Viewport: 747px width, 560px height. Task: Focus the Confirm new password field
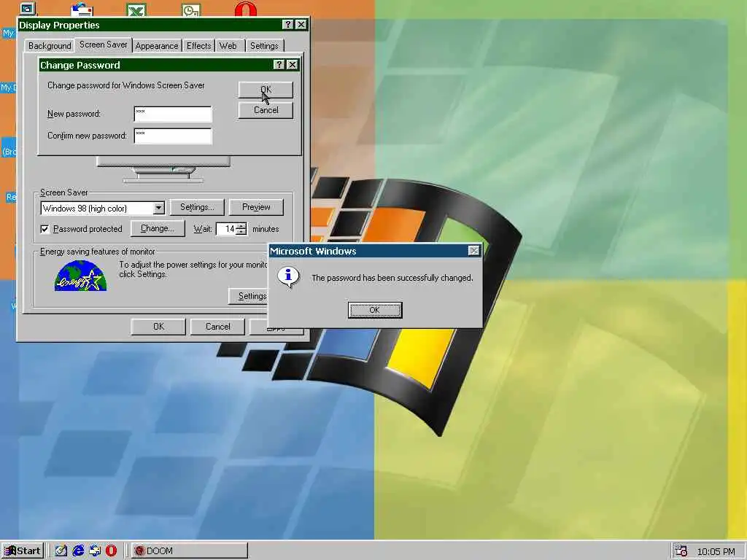pos(173,136)
